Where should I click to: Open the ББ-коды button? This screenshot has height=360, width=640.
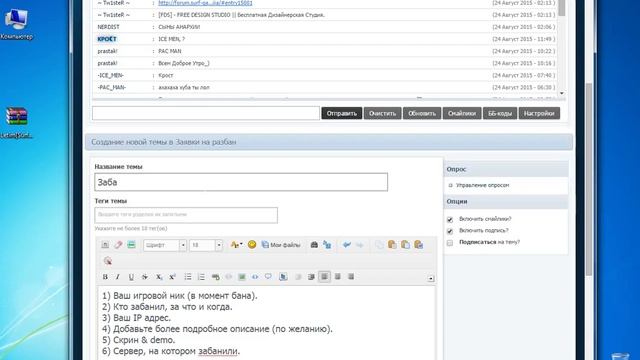[500, 113]
